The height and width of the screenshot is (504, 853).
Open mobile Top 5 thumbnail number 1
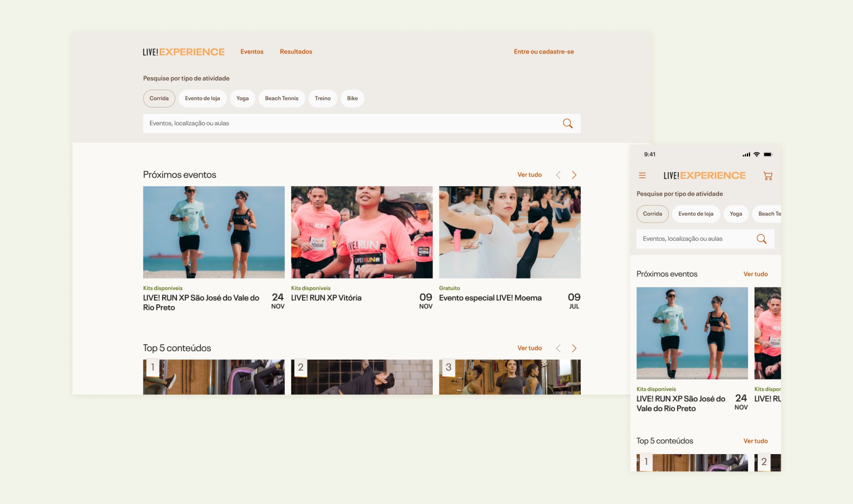[x=692, y=463]
